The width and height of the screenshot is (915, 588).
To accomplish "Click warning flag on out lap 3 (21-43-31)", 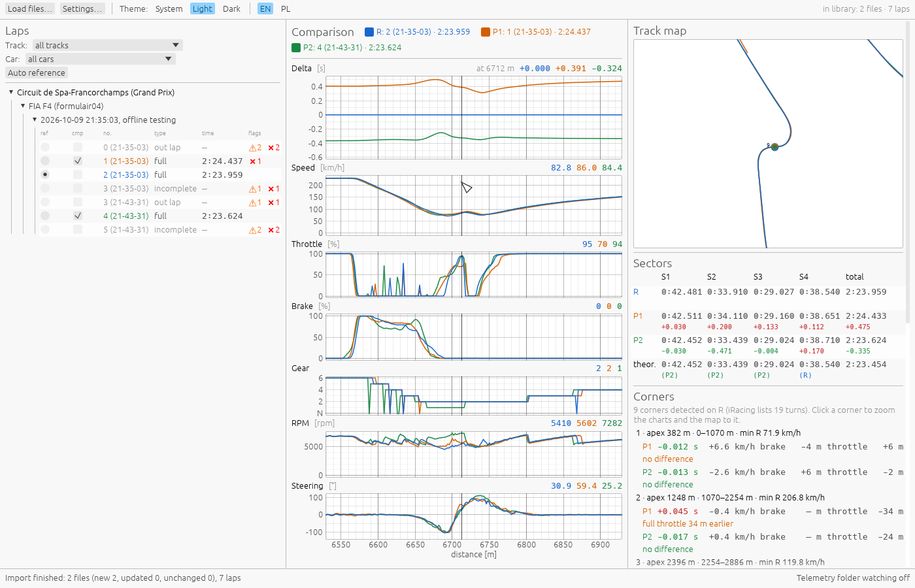I will (255, 203).
